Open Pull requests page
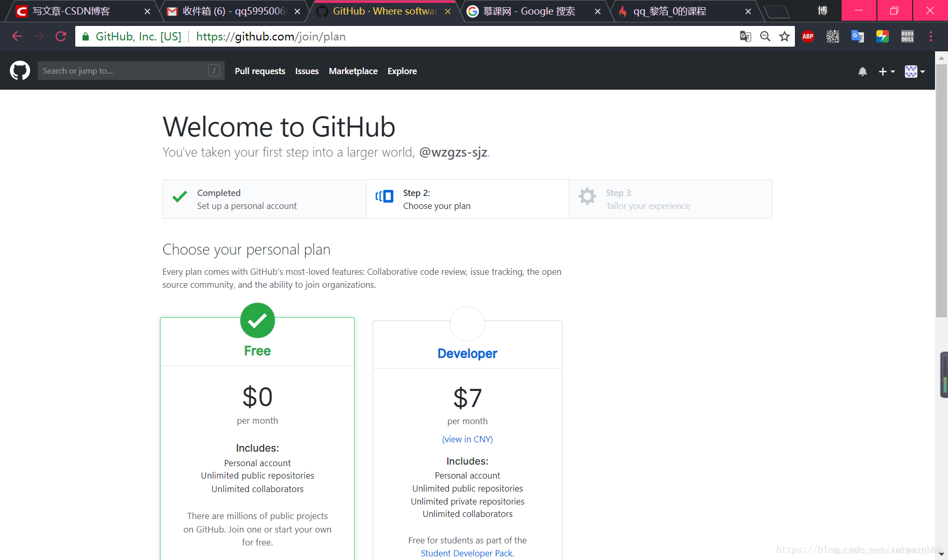This screenshot has height=560, width=948. click(260, 71)
